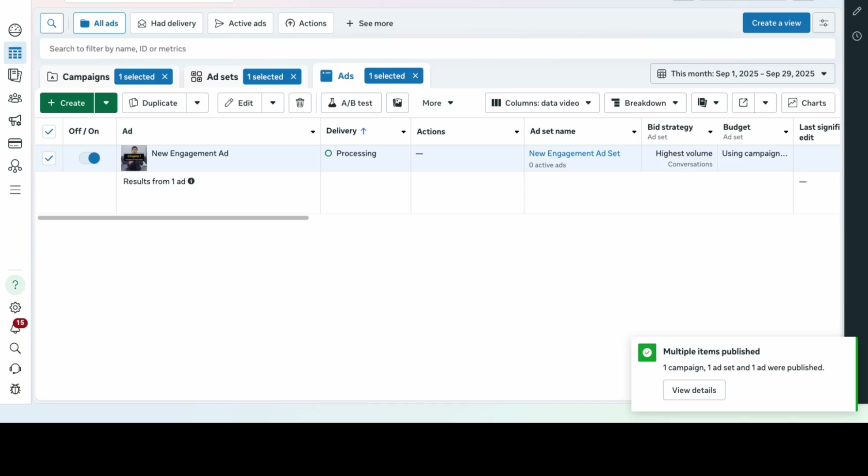Uncheck the New Engagement Ad row checkbox
Viewport: 868px width, 476px height.
click(49, 158)
